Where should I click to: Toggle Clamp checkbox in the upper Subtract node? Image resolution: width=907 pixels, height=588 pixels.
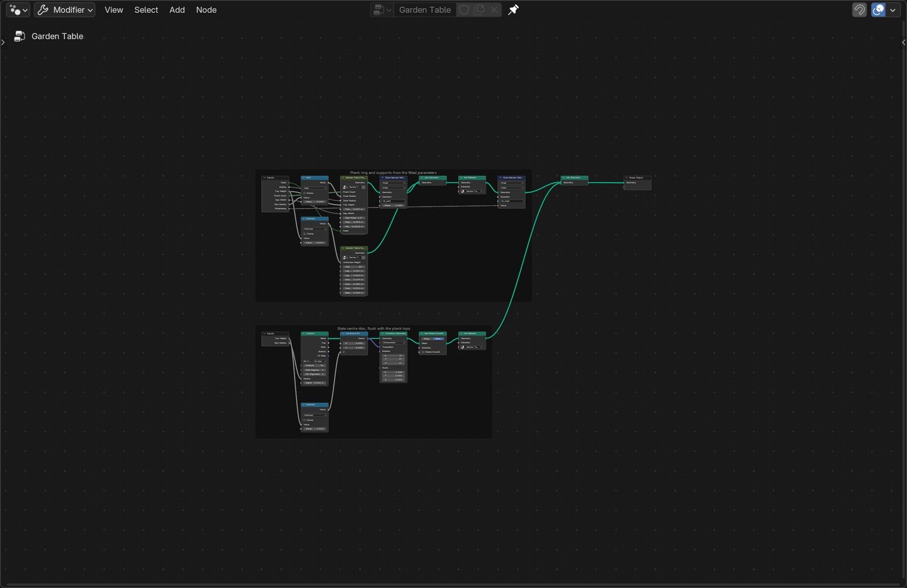305,233
